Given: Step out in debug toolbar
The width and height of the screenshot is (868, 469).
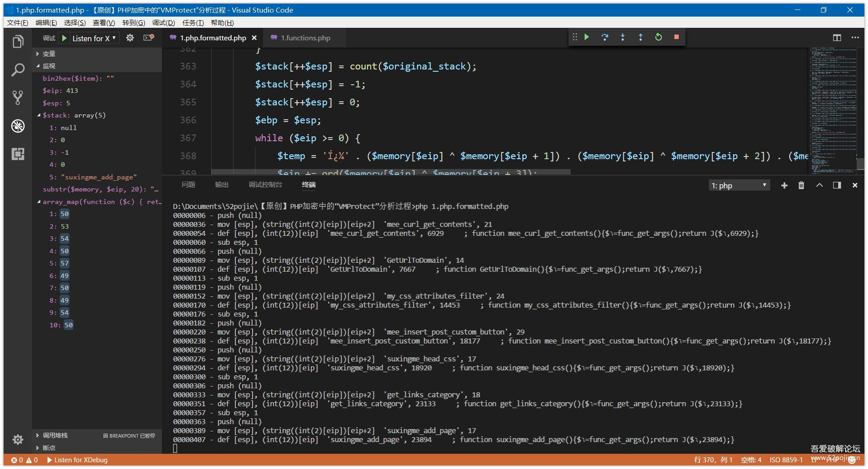Looking at the screenshot, I should coord(641,37).
